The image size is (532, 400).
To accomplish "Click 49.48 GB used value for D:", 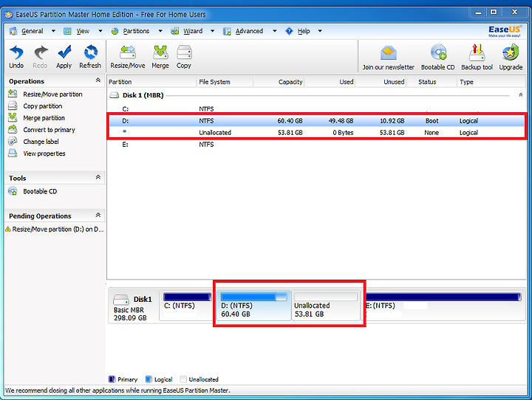I will pos(341,121).
